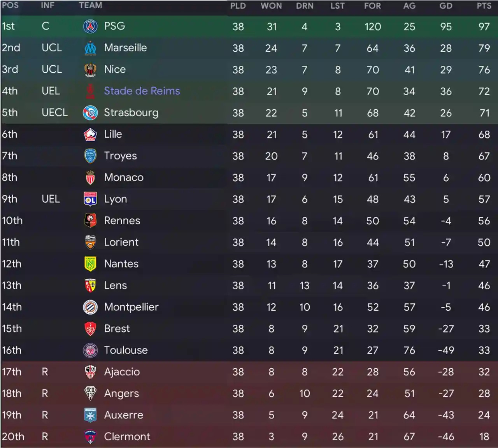Sort by the GD column header
This screenshot has width=498, height=448.
[446, 6]
